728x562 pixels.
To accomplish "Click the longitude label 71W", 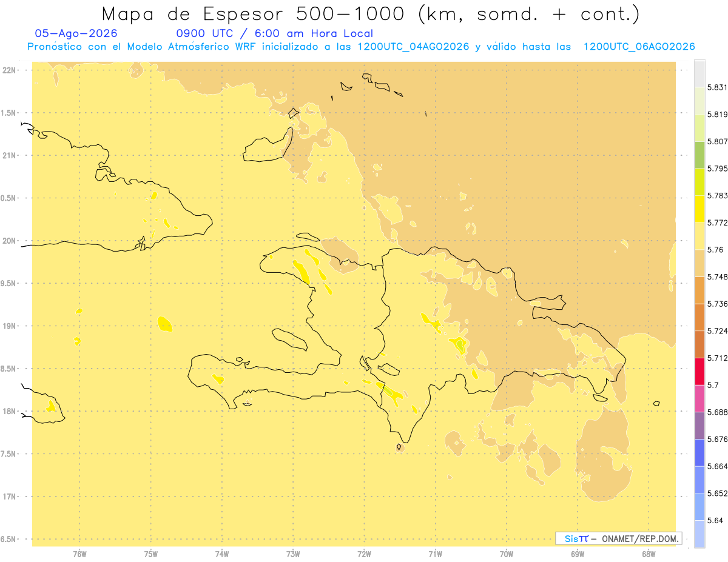I will click(x=435, y=554).
